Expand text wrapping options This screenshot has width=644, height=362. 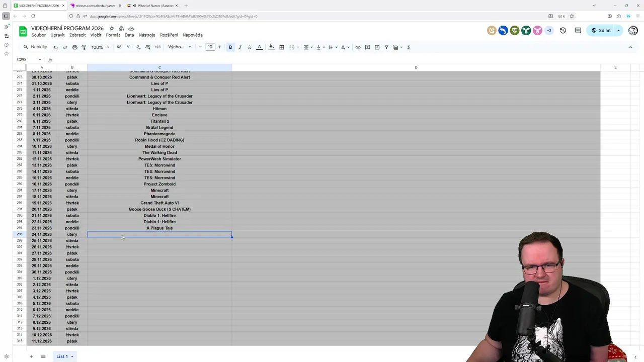[332, 47]
